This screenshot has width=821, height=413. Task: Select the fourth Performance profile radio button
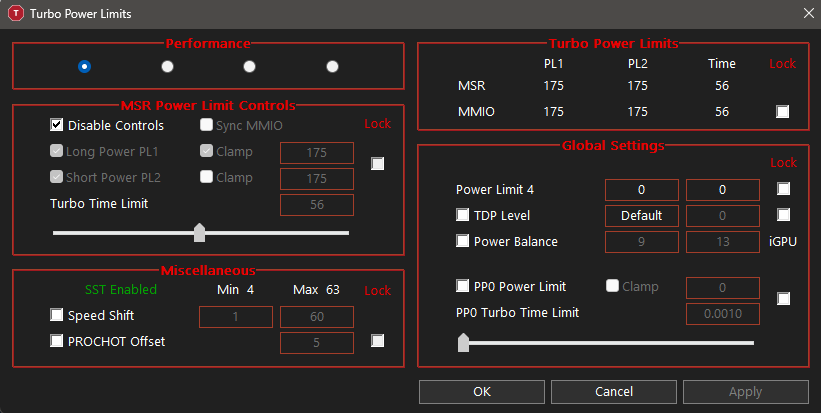pyautogui.click(x=332, y=66)
